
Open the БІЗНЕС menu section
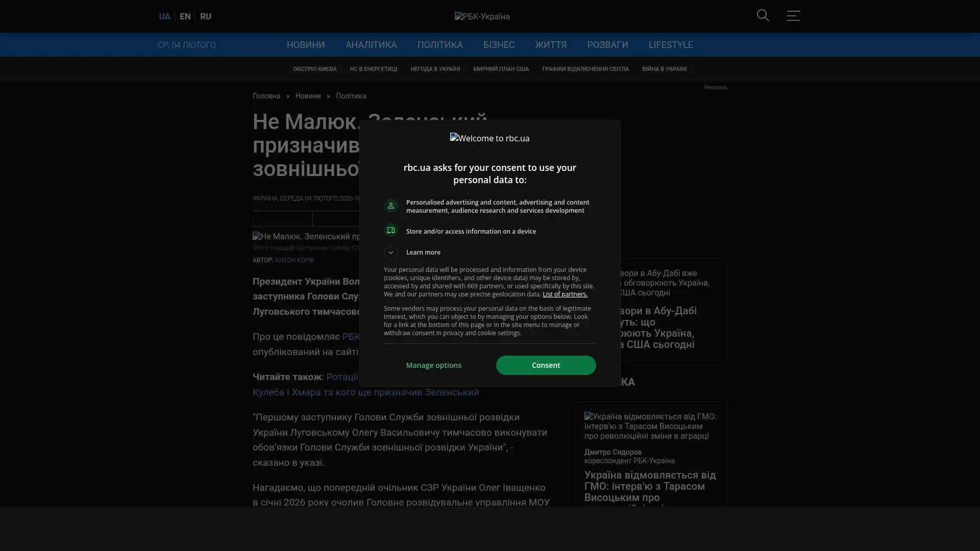(499, 45)
